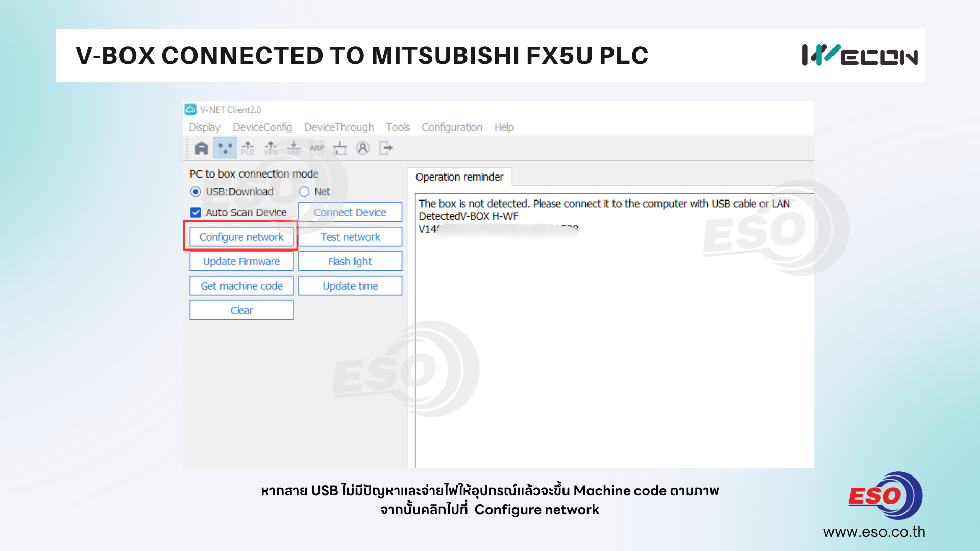Viewport: 980px width, 551px height.
Task: Click the logout exit arrow icon
Action: point(386,148)
